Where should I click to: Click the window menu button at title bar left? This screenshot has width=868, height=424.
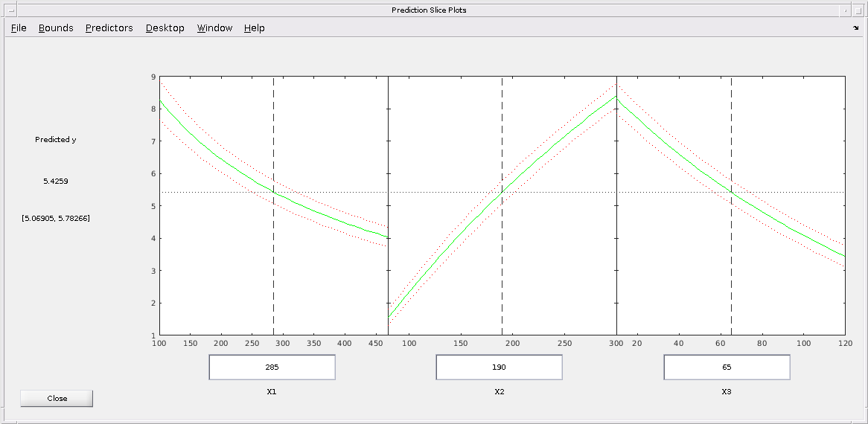[x=10, y=10]
